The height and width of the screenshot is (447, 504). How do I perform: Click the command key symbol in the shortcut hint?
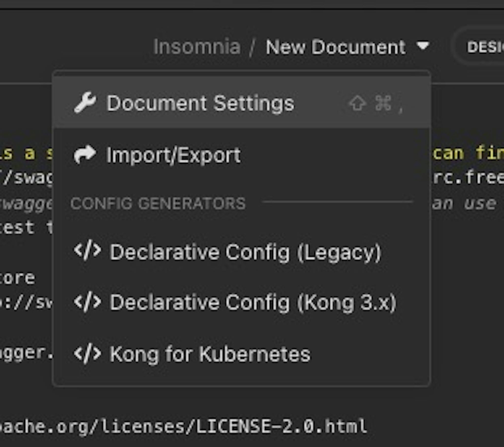pos(383,104)
